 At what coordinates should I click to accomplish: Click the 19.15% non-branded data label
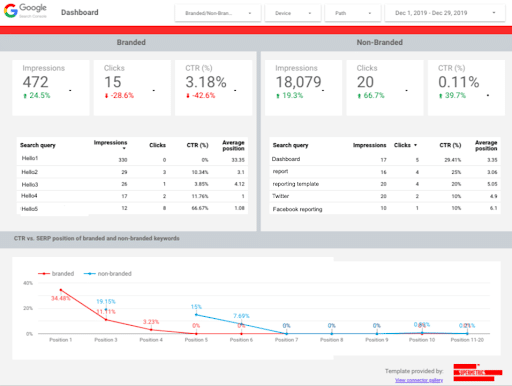click(106, 302)
